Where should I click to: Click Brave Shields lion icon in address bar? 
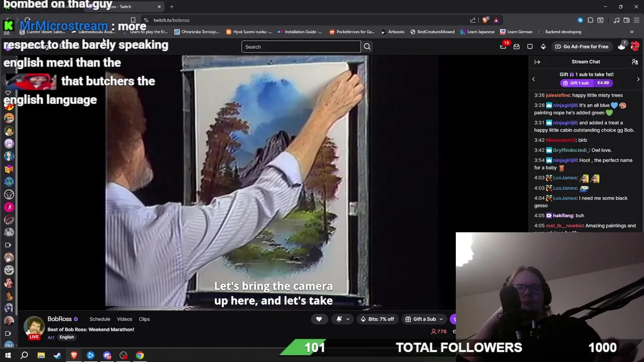tap(485, 20)
